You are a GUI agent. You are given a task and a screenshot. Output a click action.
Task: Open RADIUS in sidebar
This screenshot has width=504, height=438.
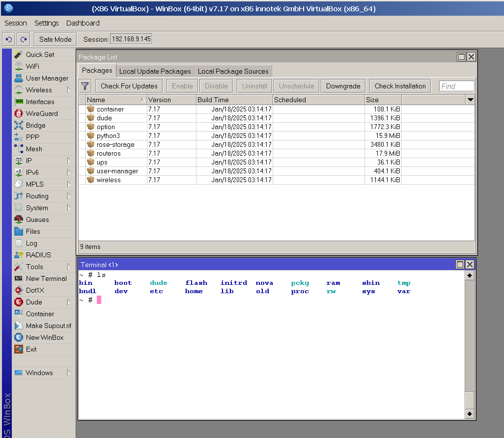[x=44, y=255]
